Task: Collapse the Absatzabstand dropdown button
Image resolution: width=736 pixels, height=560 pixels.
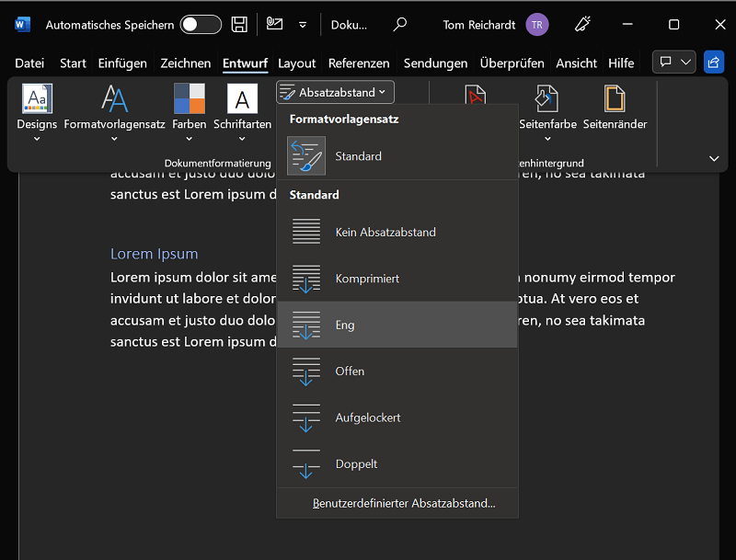Action: (335, 92)
